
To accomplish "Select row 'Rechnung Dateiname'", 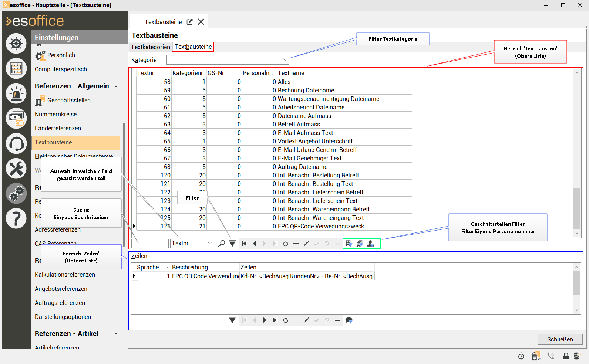I will point(274,90).
